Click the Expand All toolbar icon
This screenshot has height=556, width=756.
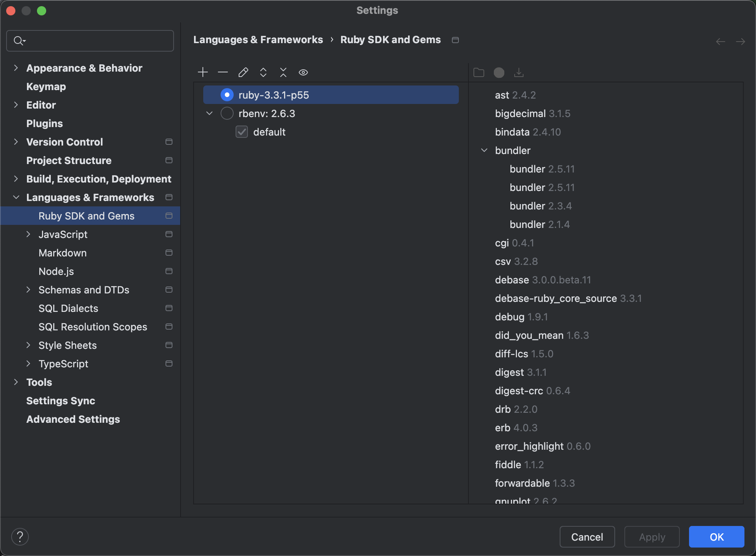(263, 72)
